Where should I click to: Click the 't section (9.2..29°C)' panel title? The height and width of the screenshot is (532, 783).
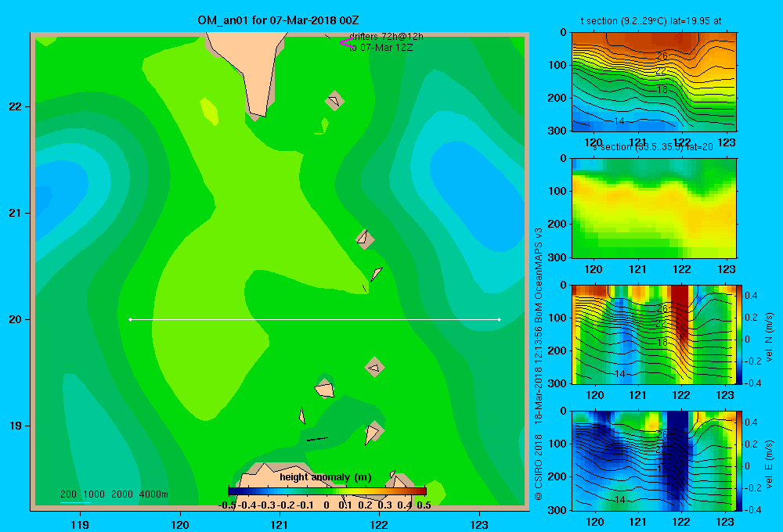pyautogui.click(x=651, y=21)
